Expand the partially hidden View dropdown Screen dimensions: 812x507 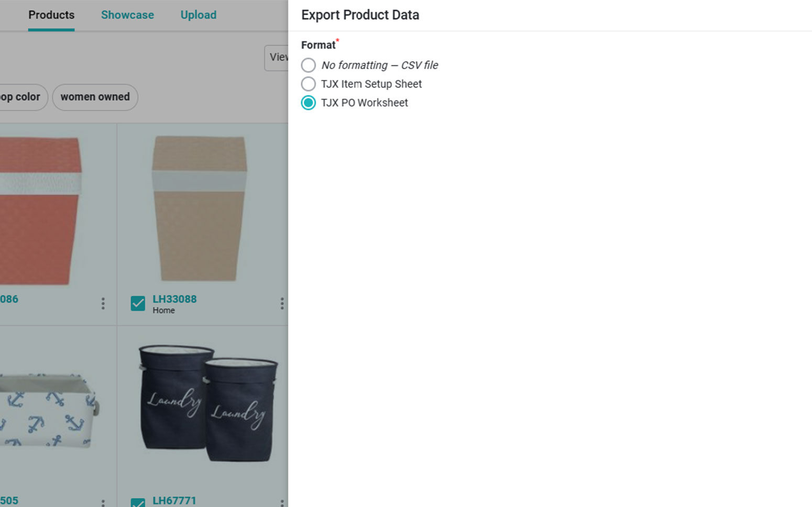coord(277,58)
